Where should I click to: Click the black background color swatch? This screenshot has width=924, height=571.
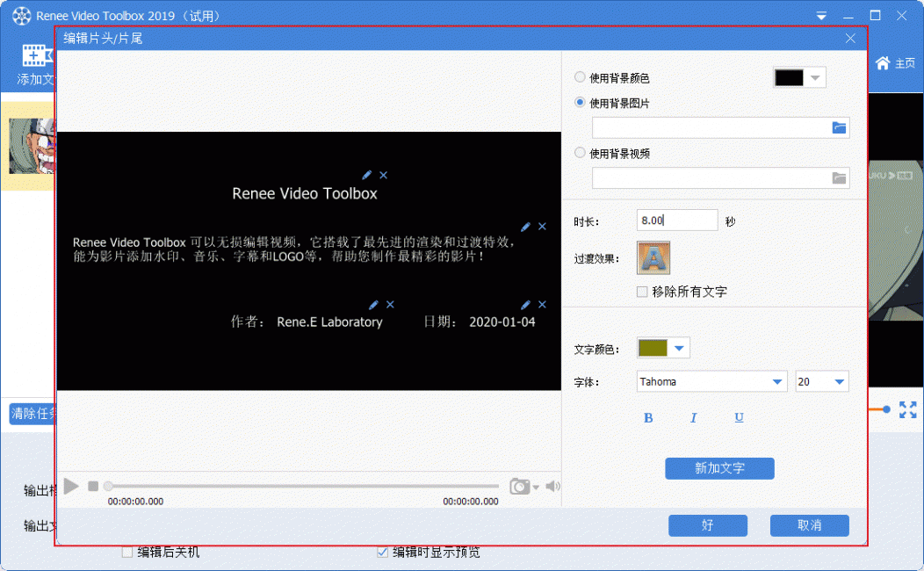coord(789,78)
